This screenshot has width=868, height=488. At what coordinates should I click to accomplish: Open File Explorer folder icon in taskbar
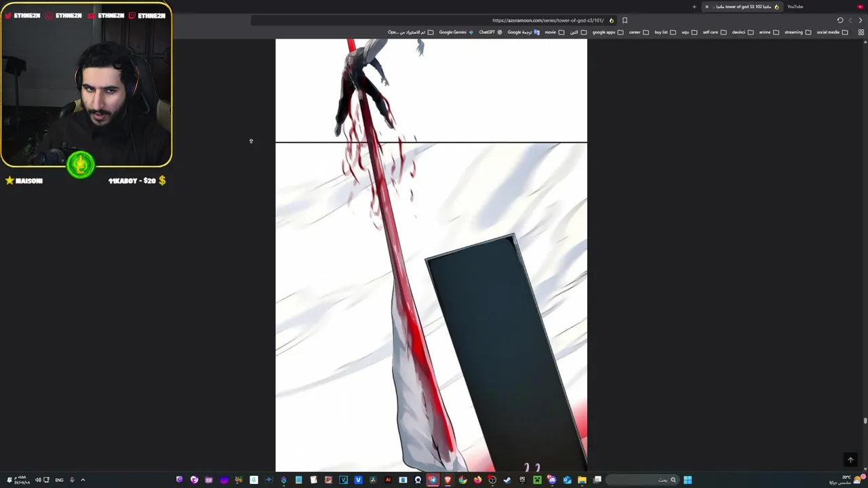582,480
